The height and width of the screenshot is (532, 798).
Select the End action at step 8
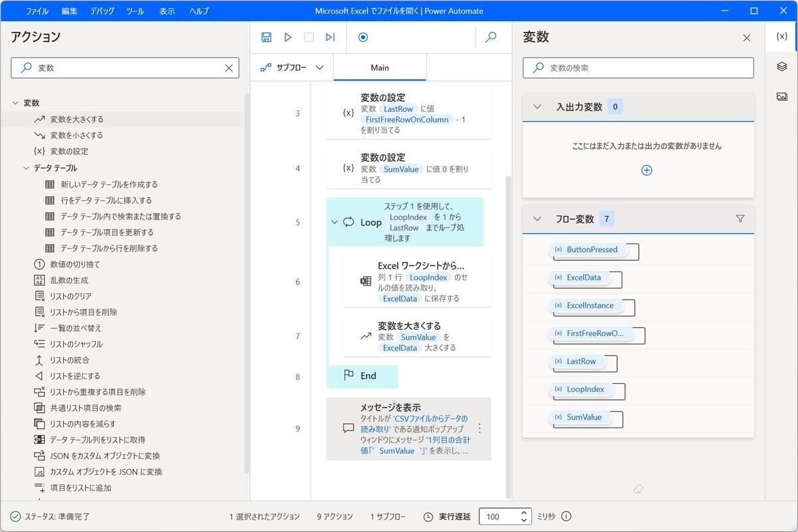point(362,376)
